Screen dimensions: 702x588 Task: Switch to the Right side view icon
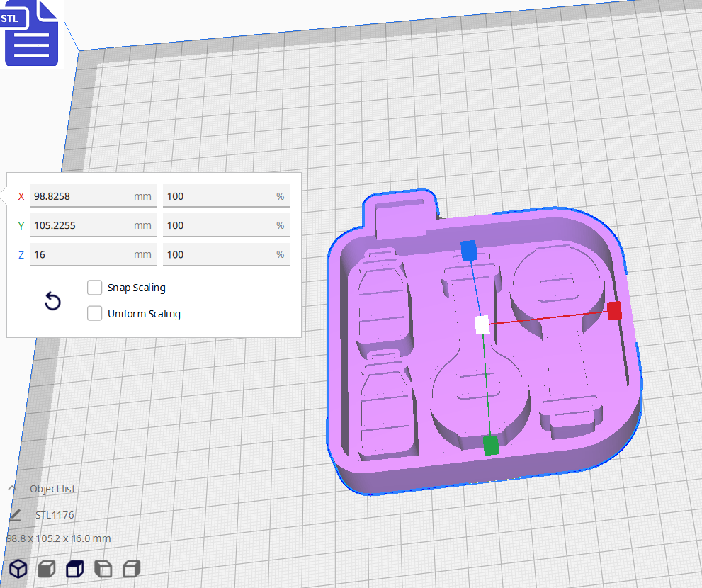pos(130,569)
